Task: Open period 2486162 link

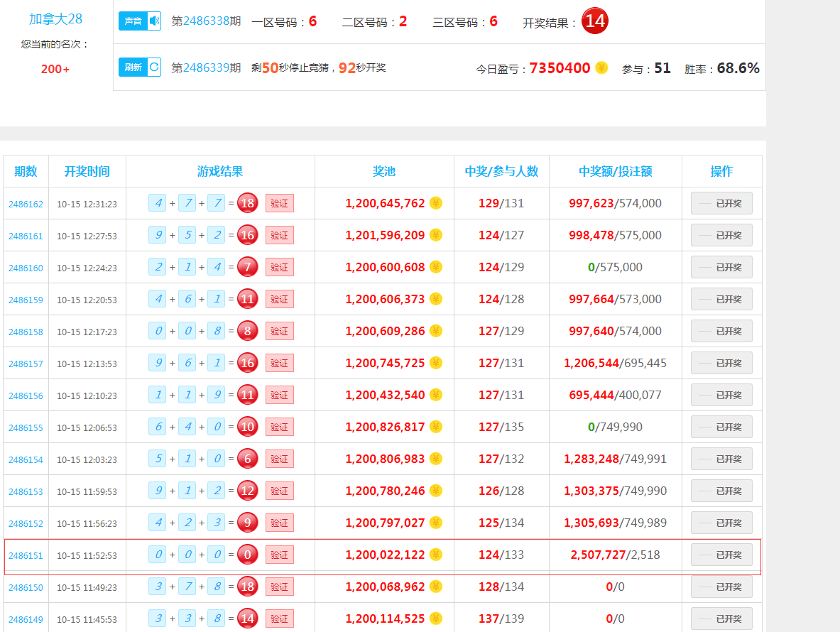Action: [x=26, y=204]
